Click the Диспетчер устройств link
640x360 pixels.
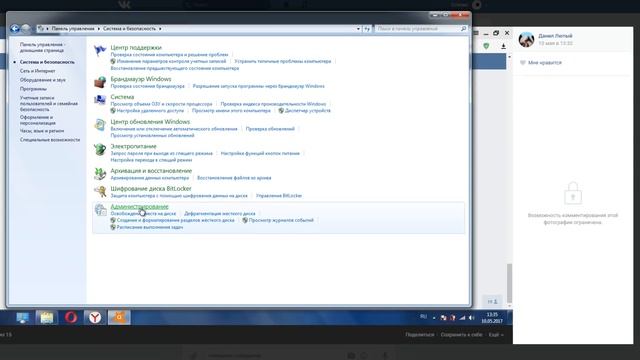coord(308,111)
